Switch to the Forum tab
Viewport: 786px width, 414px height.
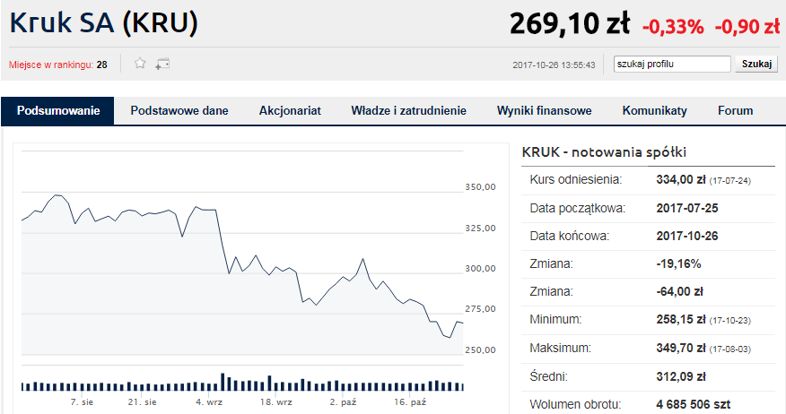point(735,111)
